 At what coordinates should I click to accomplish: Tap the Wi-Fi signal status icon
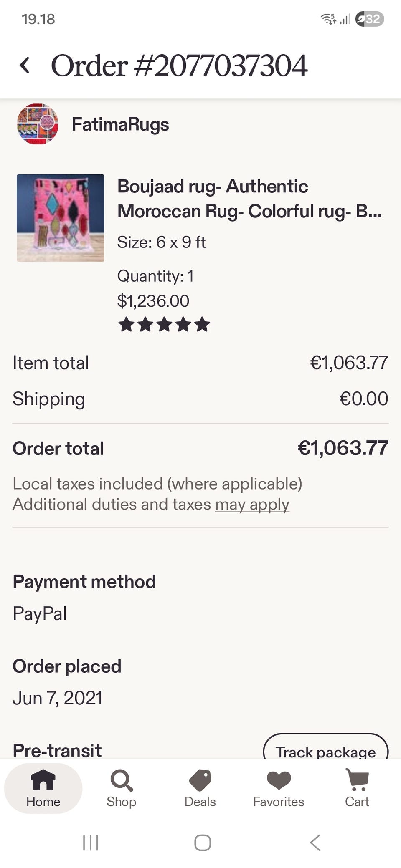coord(328,19)
